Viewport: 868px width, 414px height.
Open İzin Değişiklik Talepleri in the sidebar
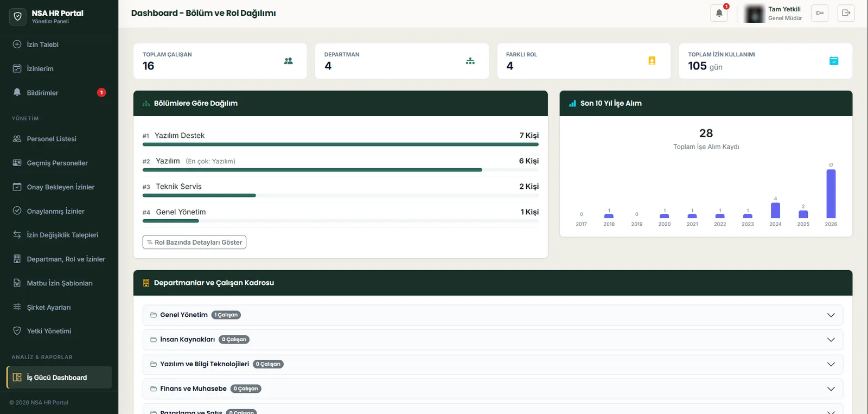tap(59, 235)
